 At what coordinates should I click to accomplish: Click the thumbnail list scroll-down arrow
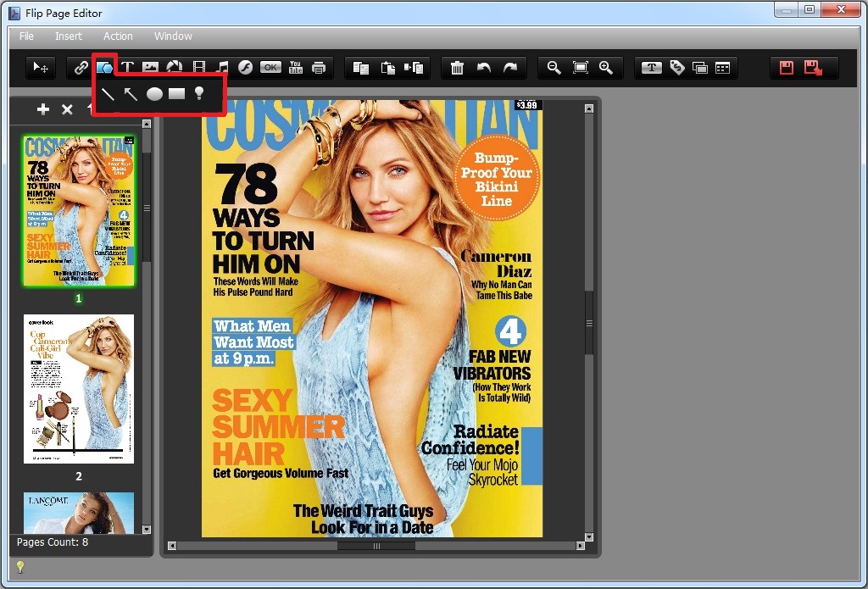coord(147,529)
